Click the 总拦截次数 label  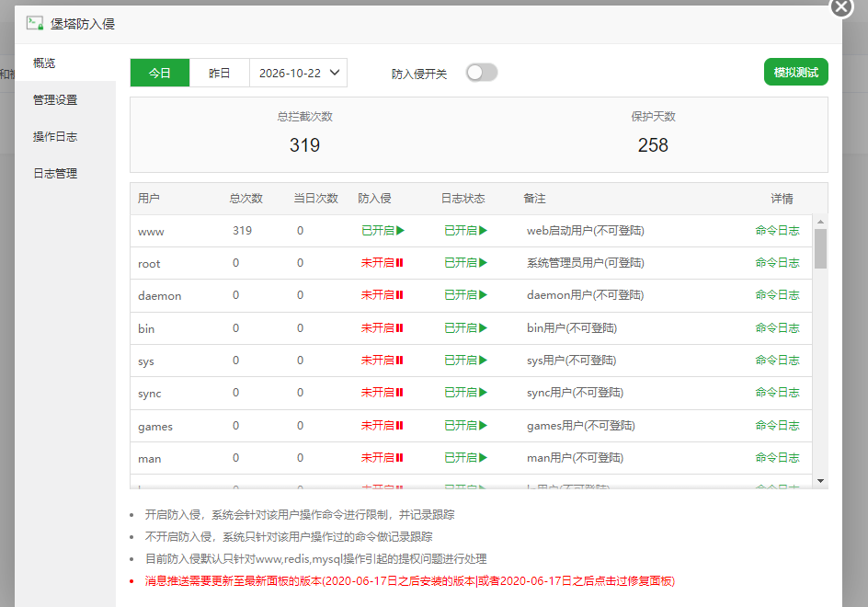coord(305,116)
